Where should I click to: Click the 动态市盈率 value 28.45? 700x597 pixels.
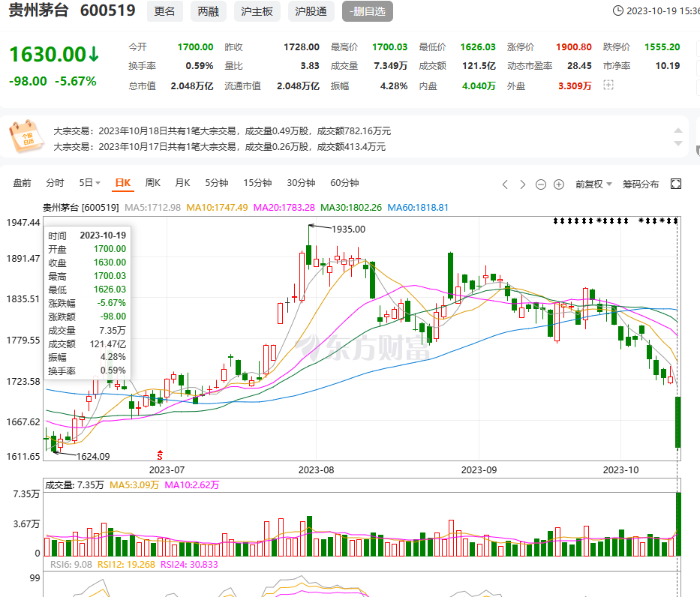(x=579, y=66)
